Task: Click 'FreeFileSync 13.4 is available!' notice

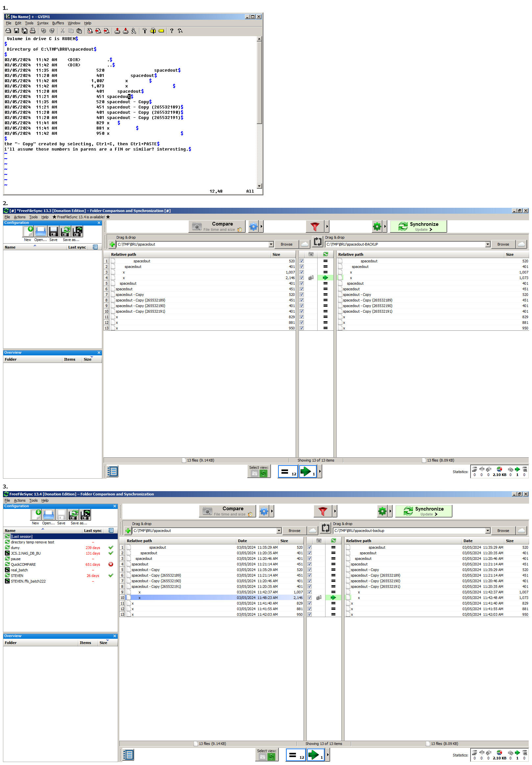Action: 81,217
